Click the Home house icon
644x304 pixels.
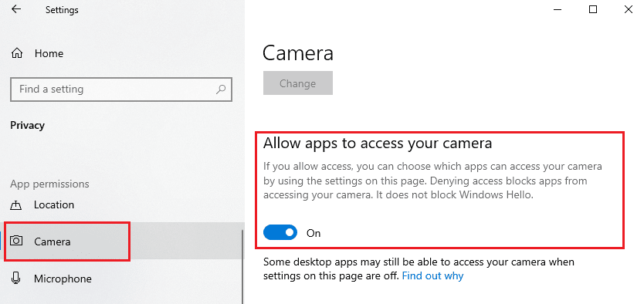coord(16,53)
